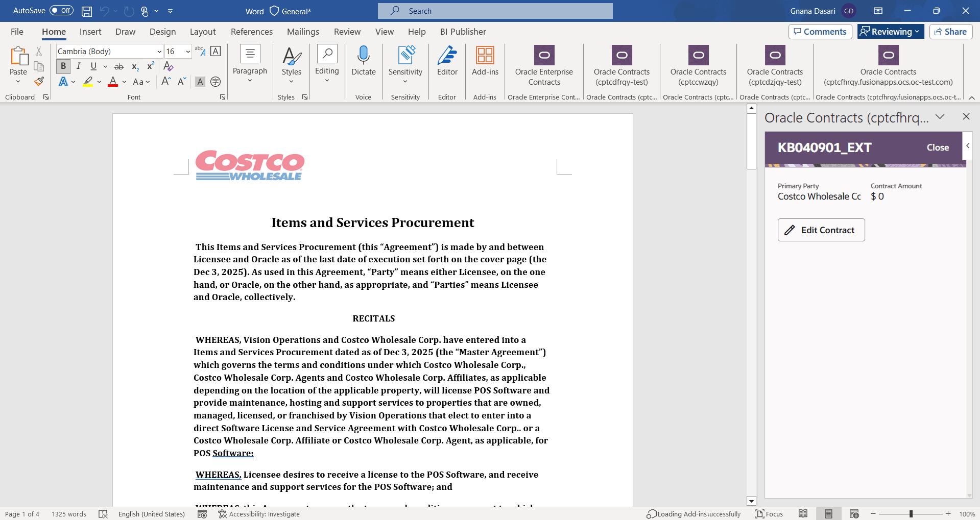
Task: Switch to Read Mode view icon
Action: [803, 514]
